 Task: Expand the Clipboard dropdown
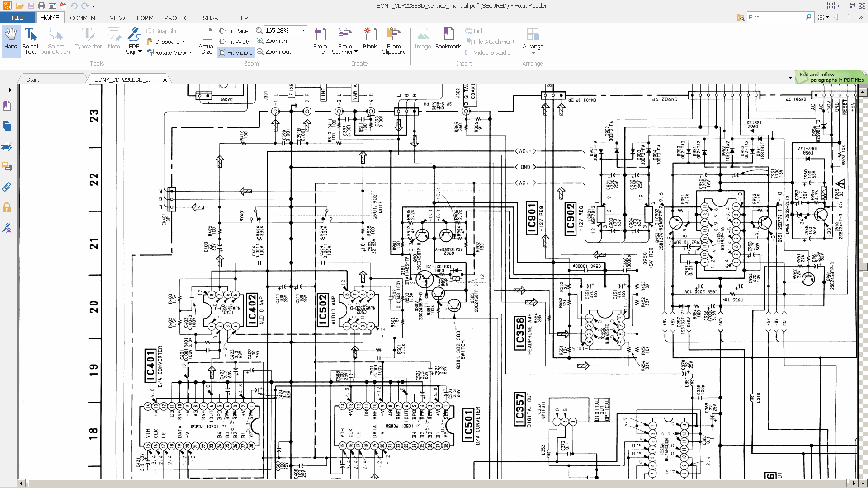184,42
